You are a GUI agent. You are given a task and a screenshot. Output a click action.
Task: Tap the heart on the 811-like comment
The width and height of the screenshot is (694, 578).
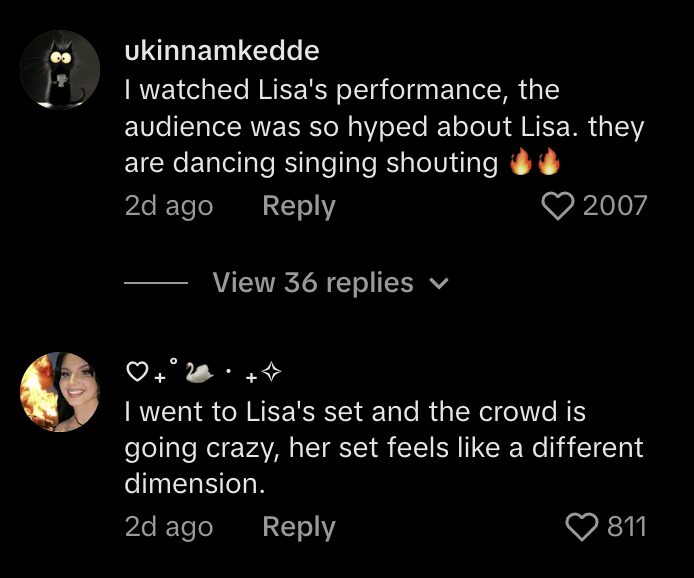pos(582,526)
